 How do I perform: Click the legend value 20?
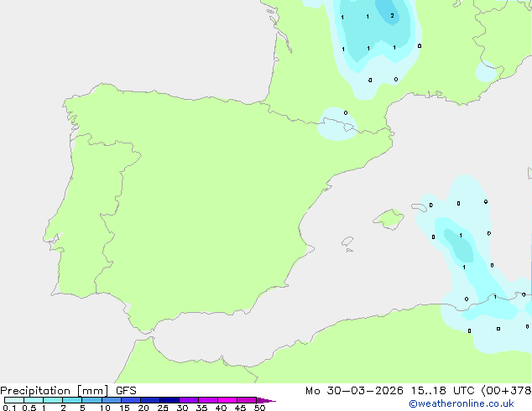pyautogui.click(x=143, y=408)
